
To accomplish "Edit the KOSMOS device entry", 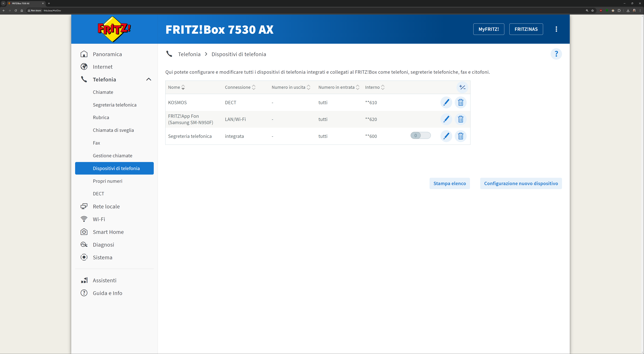I will [446, 102].
